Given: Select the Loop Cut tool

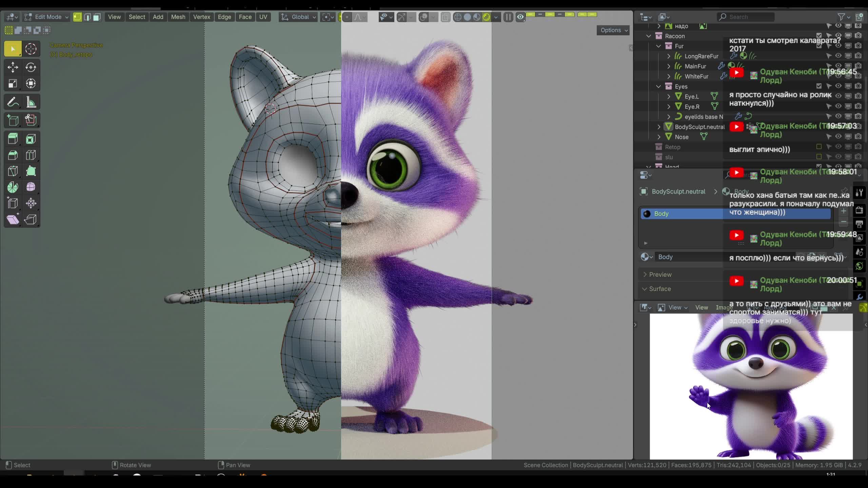Looking at the screenshot, I should click(31, 155).
